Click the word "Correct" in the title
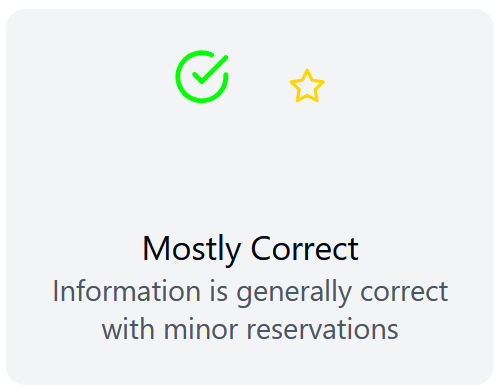This screenshot has height=387, width=501. click(x=305, y=248)
